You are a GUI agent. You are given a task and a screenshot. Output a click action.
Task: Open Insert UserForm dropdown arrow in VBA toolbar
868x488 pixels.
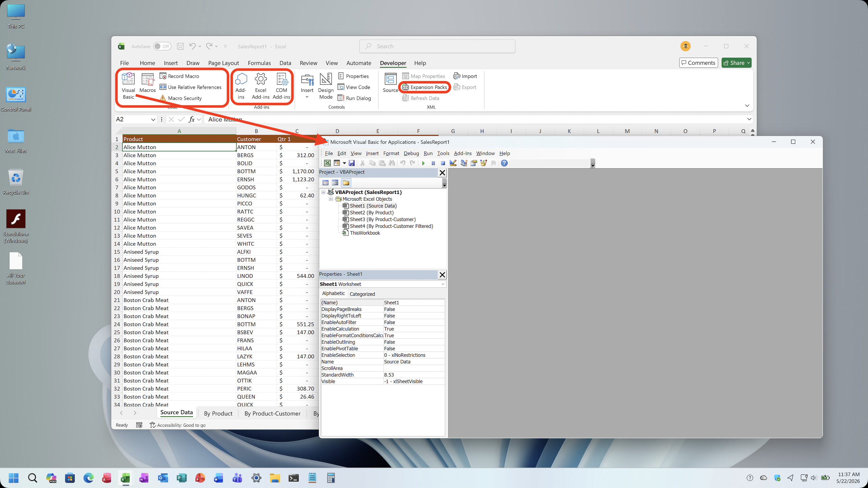[344, 163]
